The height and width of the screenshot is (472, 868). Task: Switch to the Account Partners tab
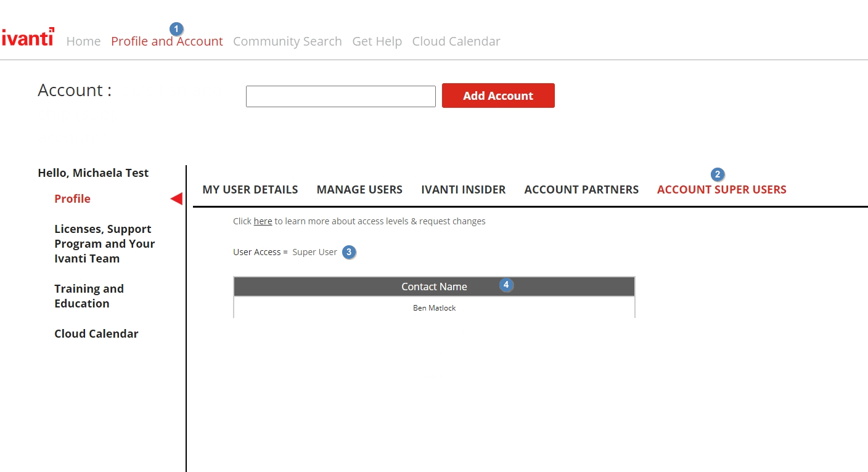581,190
